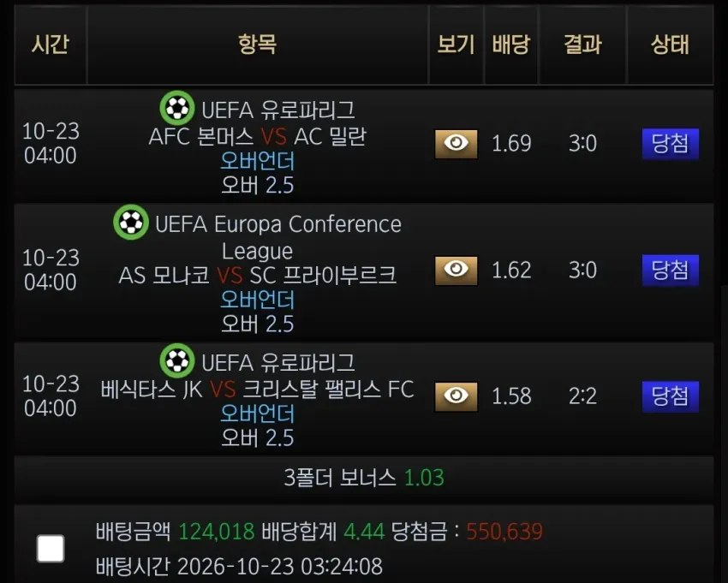This screenshot has width=728, height=583.
Task: Click soccer ball icon beside 베식타스 match league
Action: tap(177, 360)
